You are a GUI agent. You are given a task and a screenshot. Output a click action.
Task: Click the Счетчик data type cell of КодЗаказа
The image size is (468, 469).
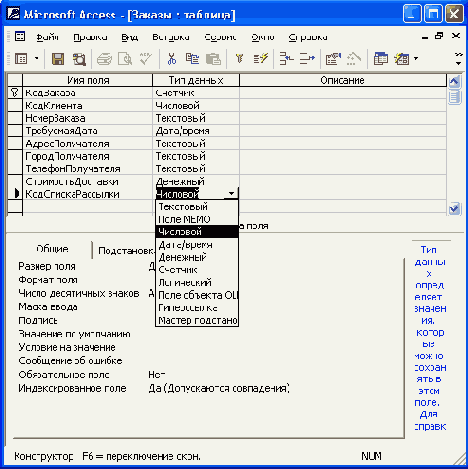click(196, 93)
